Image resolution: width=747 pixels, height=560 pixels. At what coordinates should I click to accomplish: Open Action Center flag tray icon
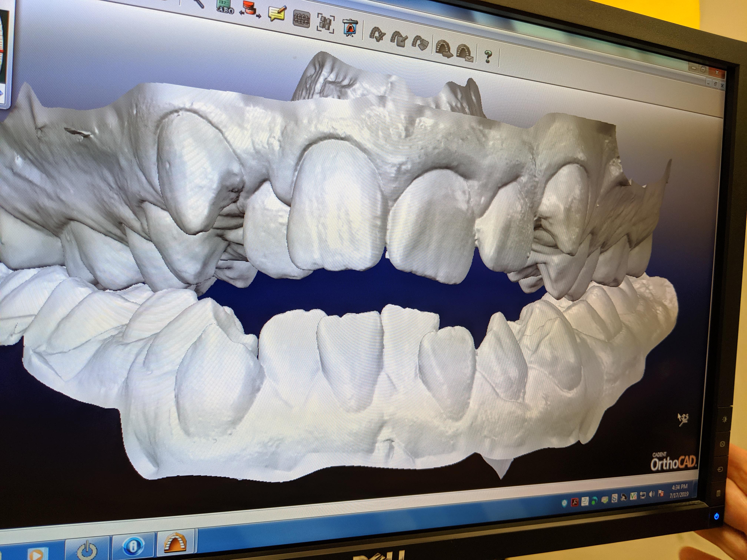coord(660,494)
